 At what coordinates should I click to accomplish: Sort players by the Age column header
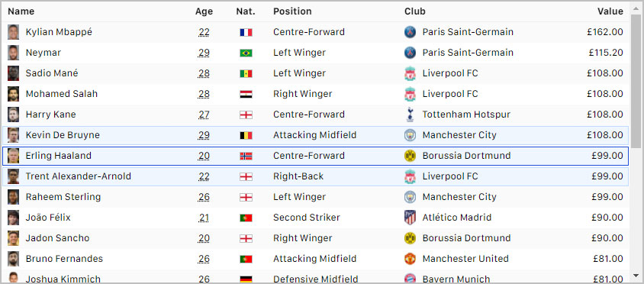204,11
